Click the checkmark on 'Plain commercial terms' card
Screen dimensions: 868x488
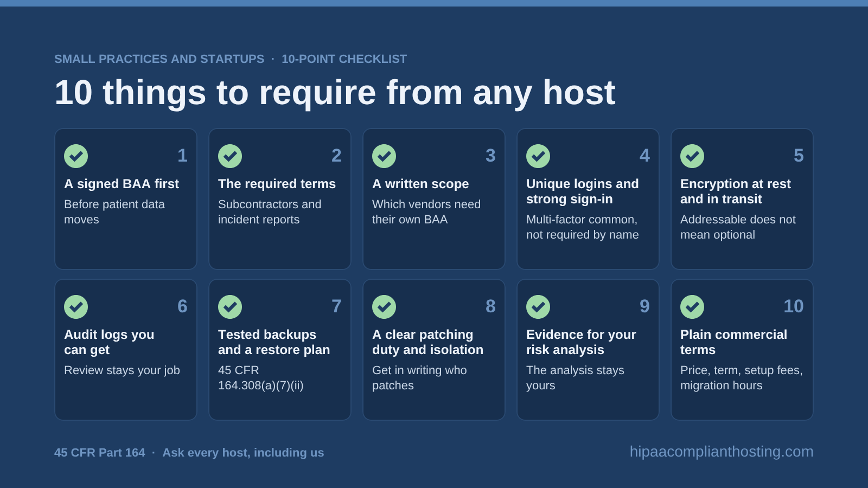click(692, 307)
